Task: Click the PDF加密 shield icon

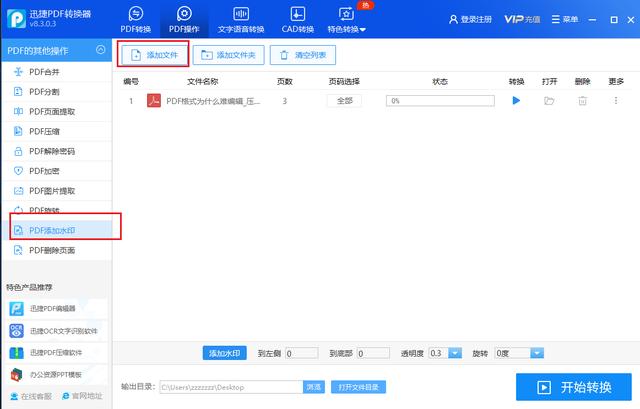Action: pos(18,171)
